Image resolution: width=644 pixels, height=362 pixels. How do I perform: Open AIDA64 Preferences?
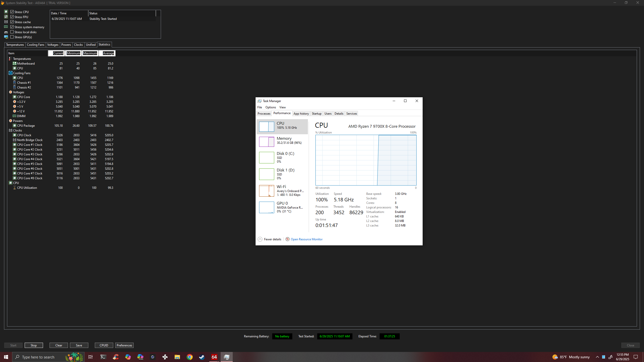coord(124,345)
